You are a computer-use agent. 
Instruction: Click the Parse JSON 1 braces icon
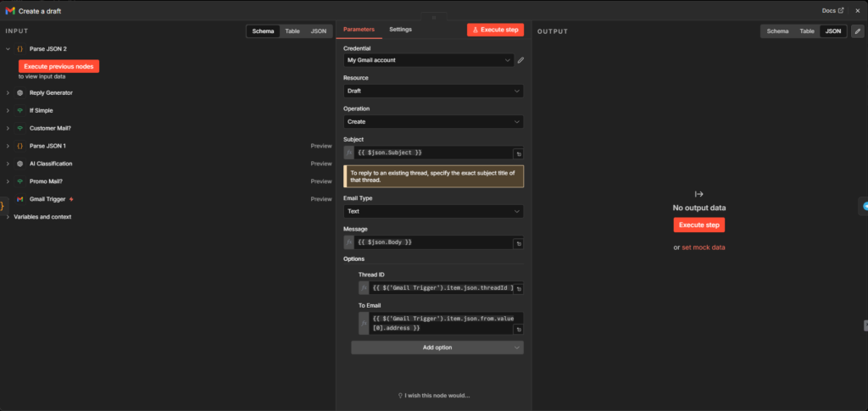coord(20,146)
